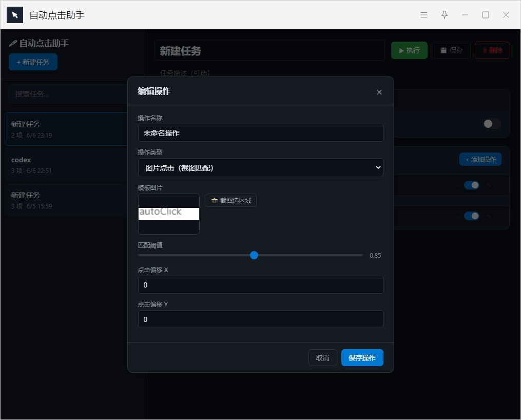Click the app cursor logo icon
The image size is (521, 420).
coord(15,15)
